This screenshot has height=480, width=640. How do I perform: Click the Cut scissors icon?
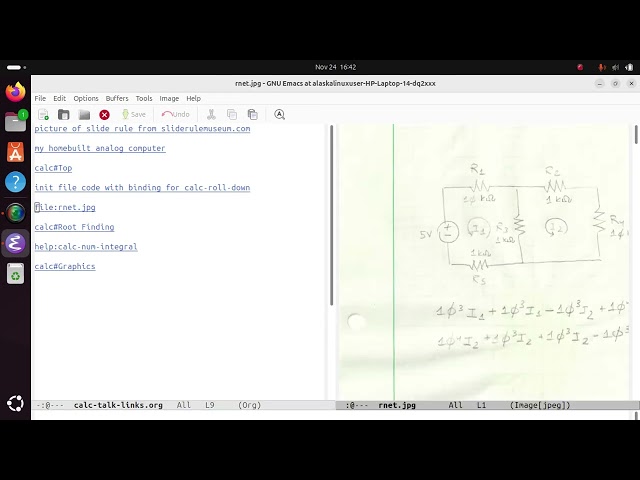[211, 115]
